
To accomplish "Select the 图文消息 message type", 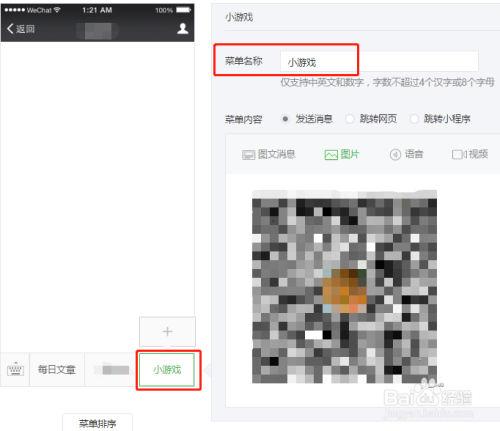I will coord(269,154).
